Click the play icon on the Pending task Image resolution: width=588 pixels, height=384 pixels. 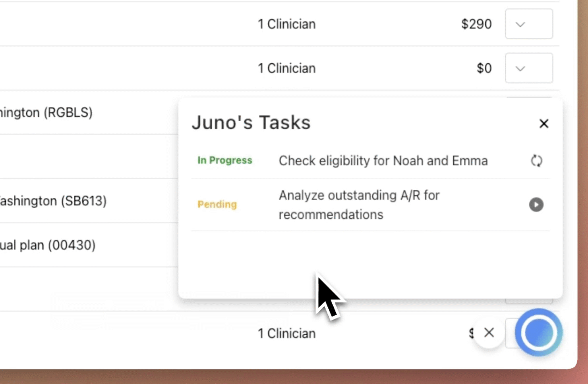(536, 205)
